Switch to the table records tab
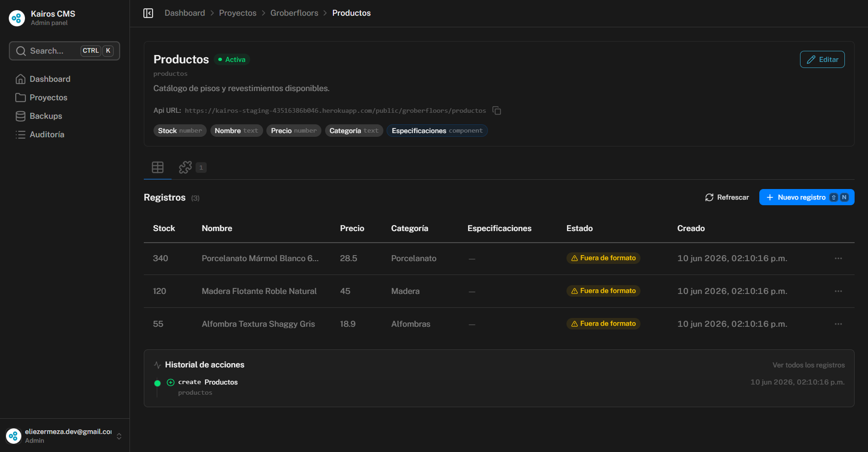The image size is (868, 452). pos(158,167)
